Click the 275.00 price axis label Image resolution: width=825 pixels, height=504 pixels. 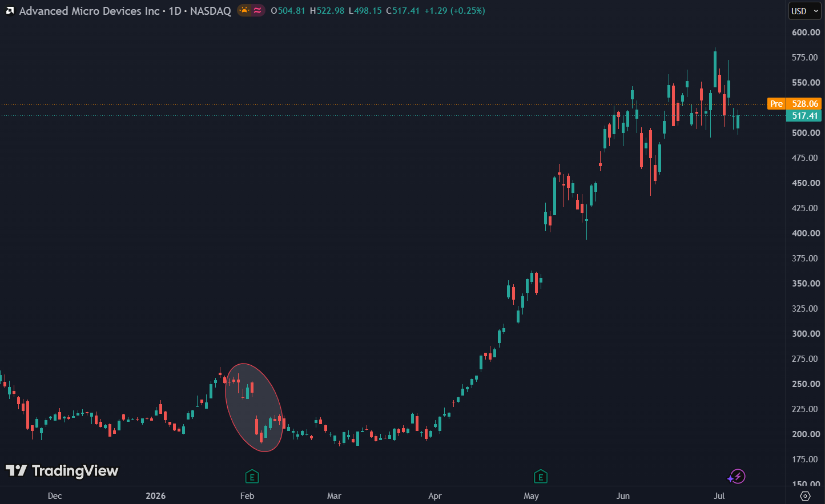[806, 359]
